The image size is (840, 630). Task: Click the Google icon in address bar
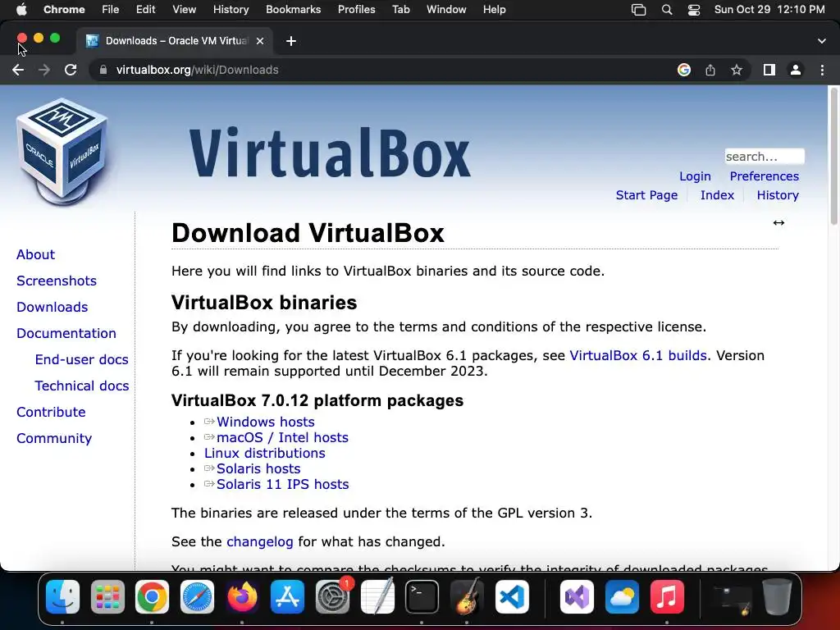(x=683, y=71)
